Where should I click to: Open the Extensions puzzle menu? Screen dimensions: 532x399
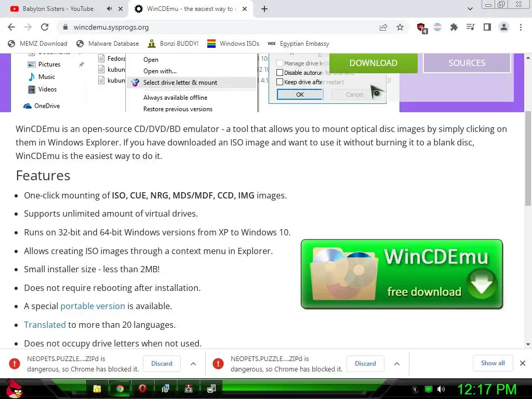[454, 27]
